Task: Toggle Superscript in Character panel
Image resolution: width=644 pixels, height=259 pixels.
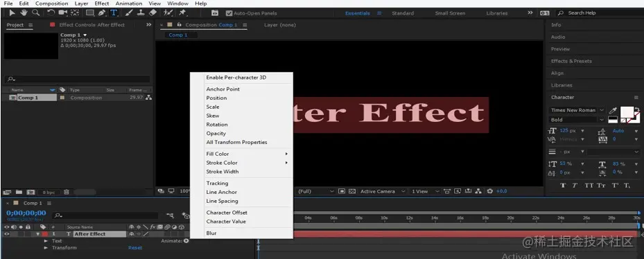Action: click(x=615, y=186)
